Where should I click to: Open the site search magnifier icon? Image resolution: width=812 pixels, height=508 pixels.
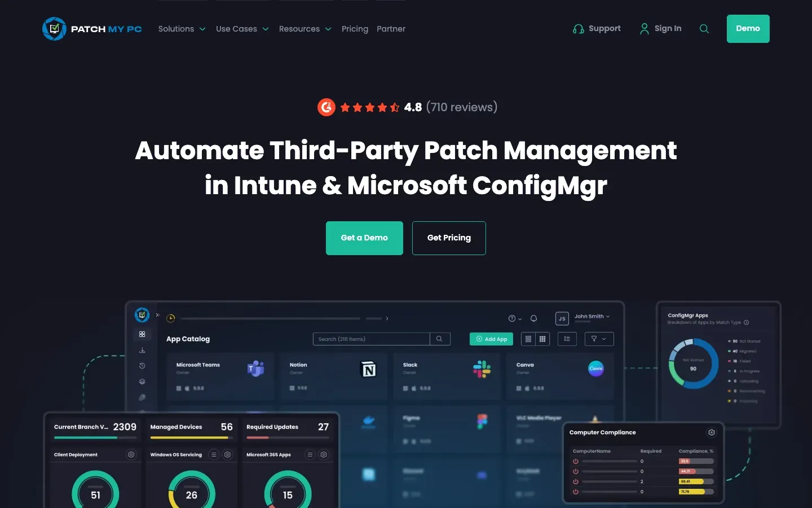tap(704, 29)
